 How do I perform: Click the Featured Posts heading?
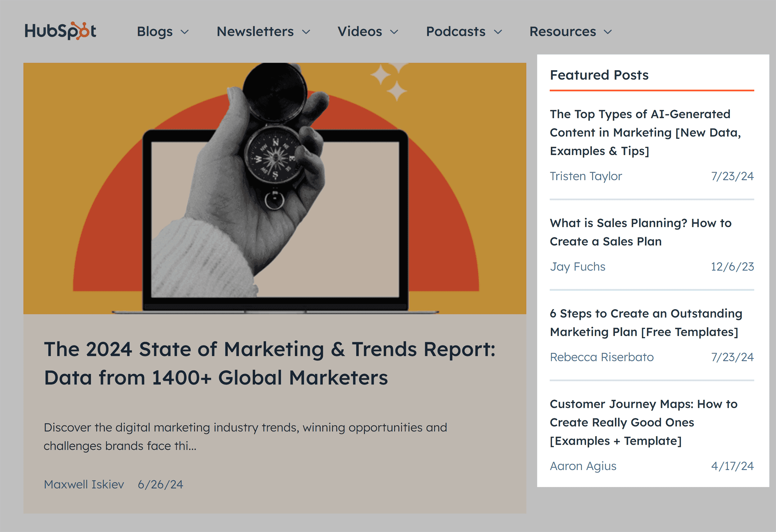pyautogui.click(x=599, y=75)
